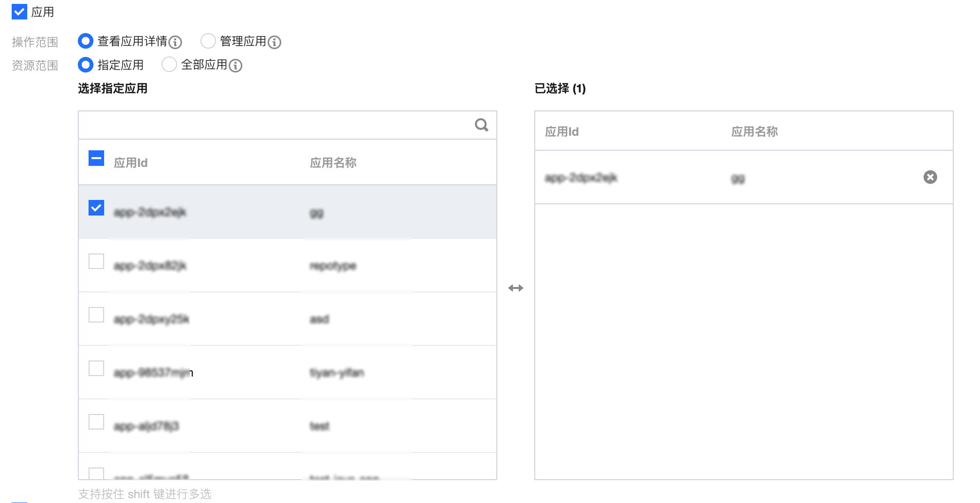This screenshot has height=503, width=980.
Task: Select the 管理应用 radio option
Action: pos(208,41)
